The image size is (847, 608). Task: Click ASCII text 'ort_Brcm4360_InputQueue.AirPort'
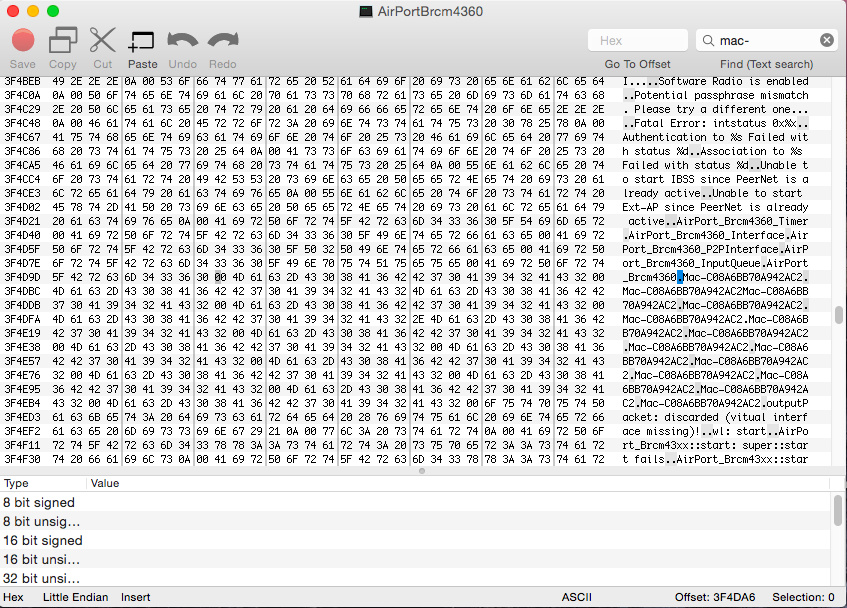click(x=715, y=263)
